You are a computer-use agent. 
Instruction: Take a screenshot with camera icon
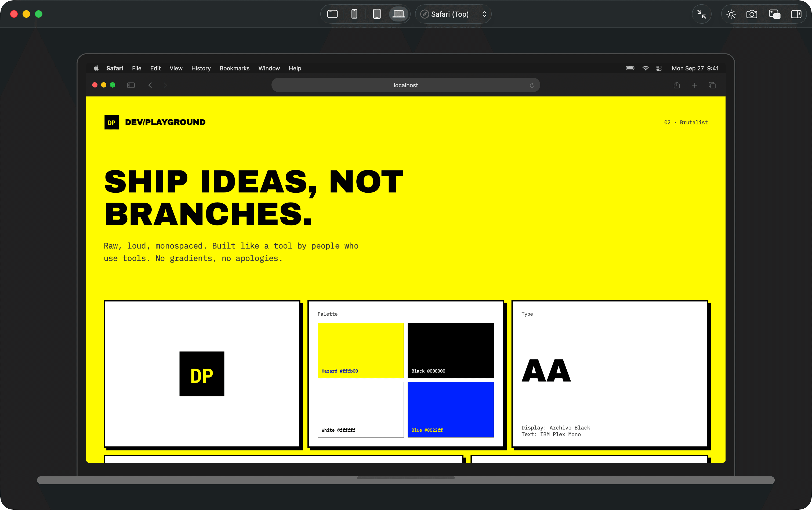point(752,14)
